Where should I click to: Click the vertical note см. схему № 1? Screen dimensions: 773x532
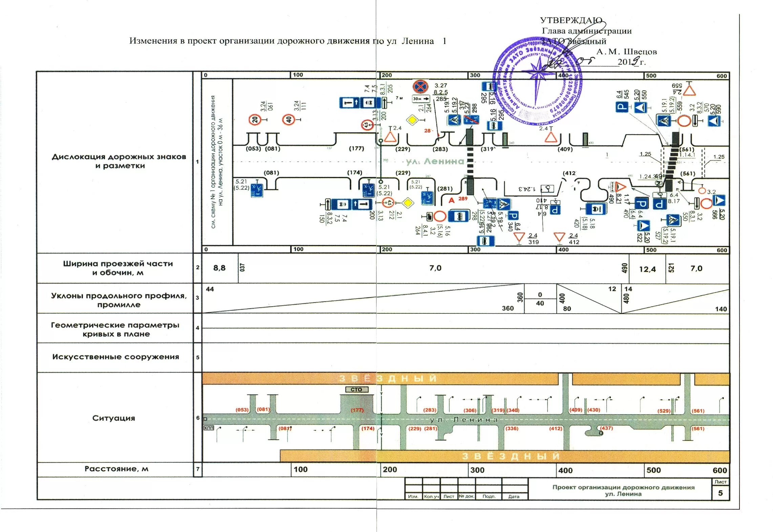(x=217, y=162)
